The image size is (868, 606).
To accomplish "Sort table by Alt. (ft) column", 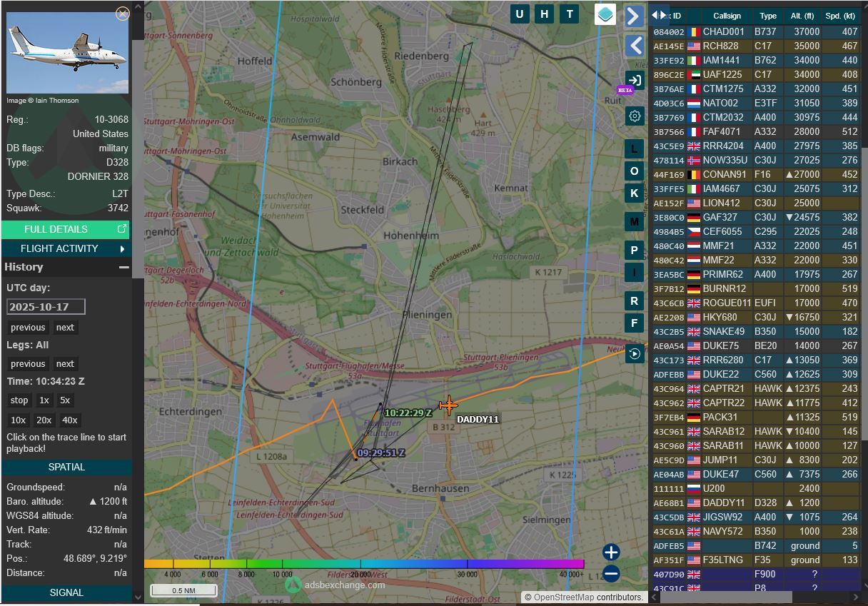I will pyautogui.click(x=802, y=16).
